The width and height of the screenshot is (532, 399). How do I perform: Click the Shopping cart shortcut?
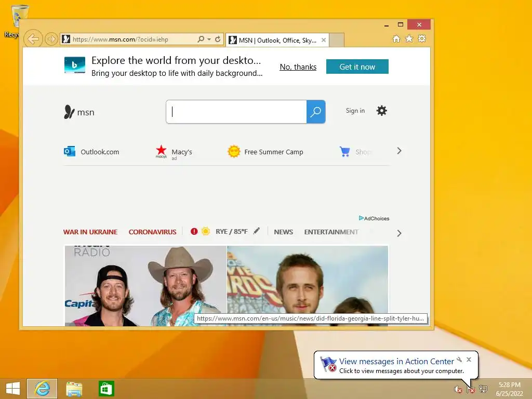pos(355,152)
